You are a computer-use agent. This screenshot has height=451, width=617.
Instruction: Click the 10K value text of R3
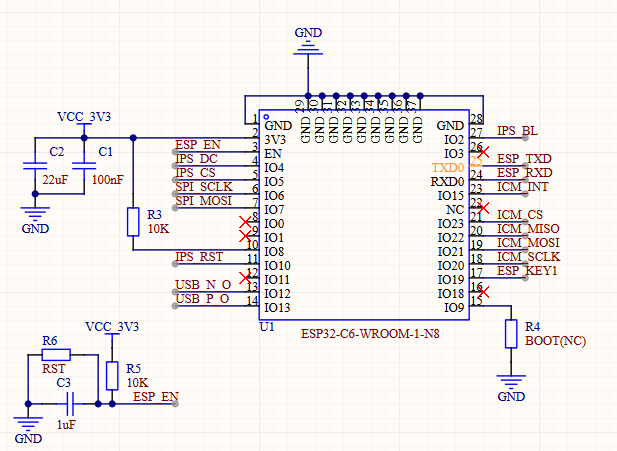pos(158,229)
